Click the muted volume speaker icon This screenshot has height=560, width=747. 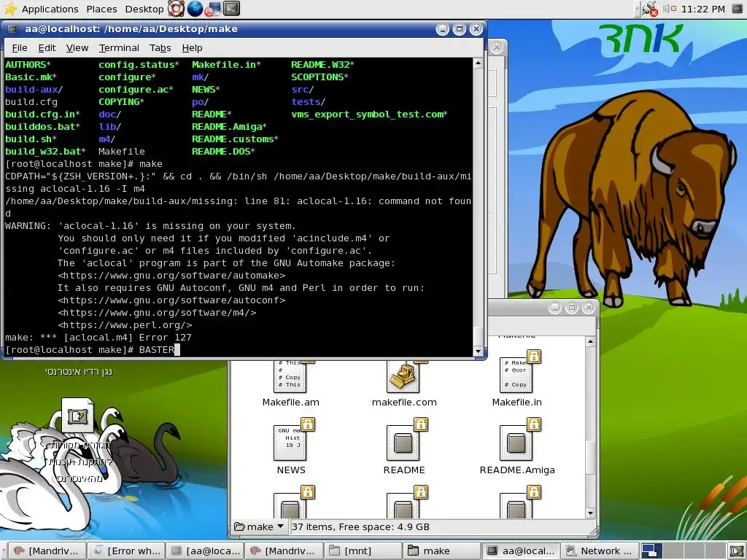670,9
